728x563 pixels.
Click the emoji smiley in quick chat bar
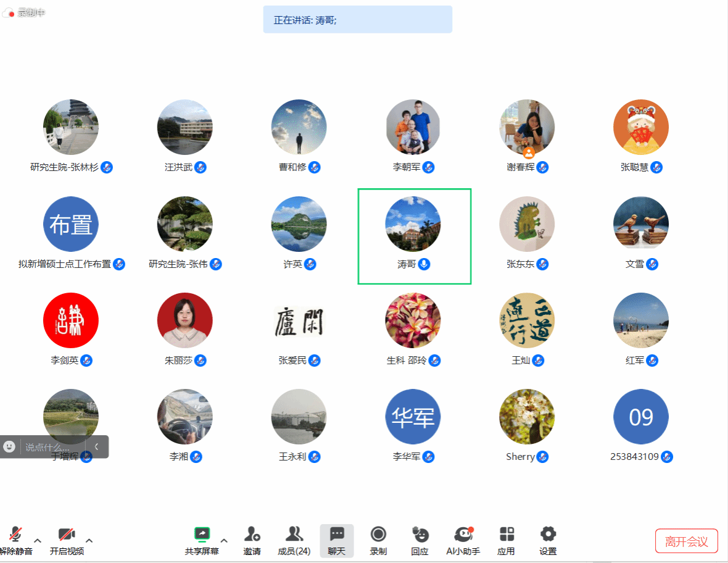(9, 447)
